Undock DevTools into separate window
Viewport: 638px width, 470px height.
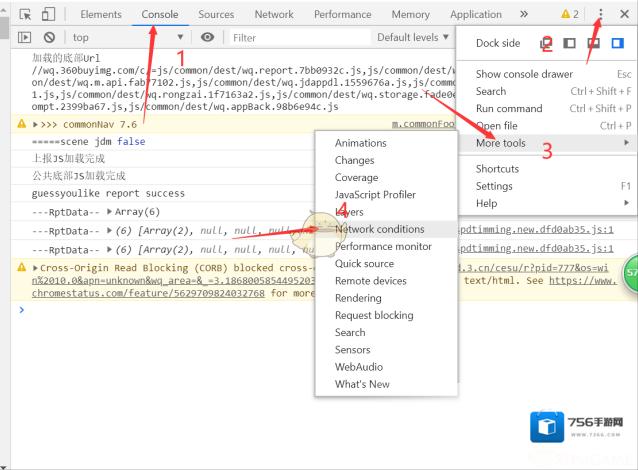coord(546,43)
